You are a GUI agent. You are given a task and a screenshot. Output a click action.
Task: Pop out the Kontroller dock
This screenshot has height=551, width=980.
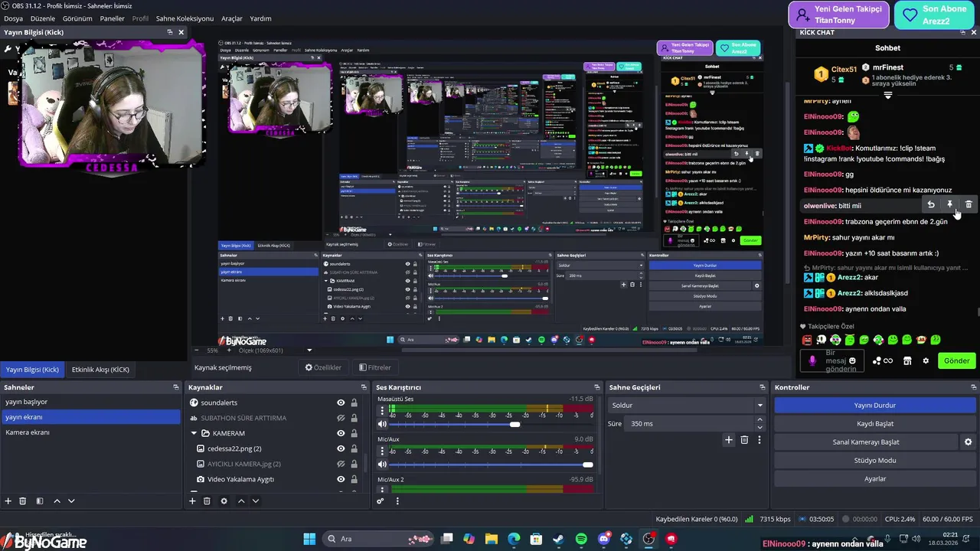click(x=972, y=387)
